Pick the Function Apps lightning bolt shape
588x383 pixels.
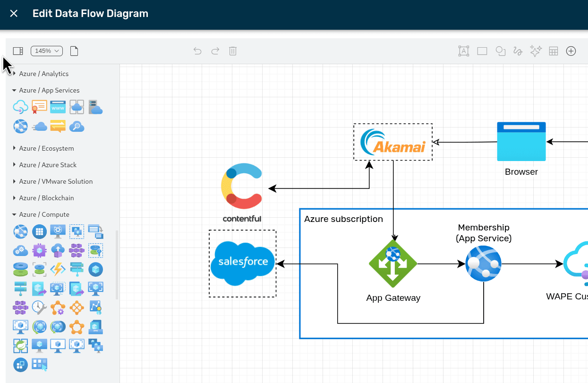[58, 270]
